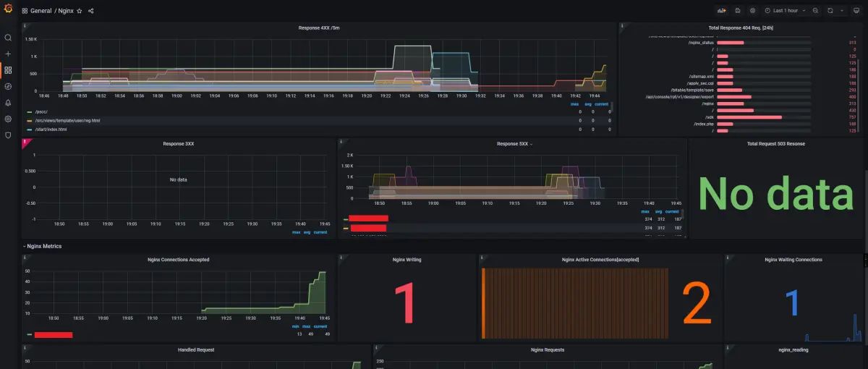Click the dashboard grid icon beside General
The width and height of the screenshot is (868, 369).
(x=25, y=11)
